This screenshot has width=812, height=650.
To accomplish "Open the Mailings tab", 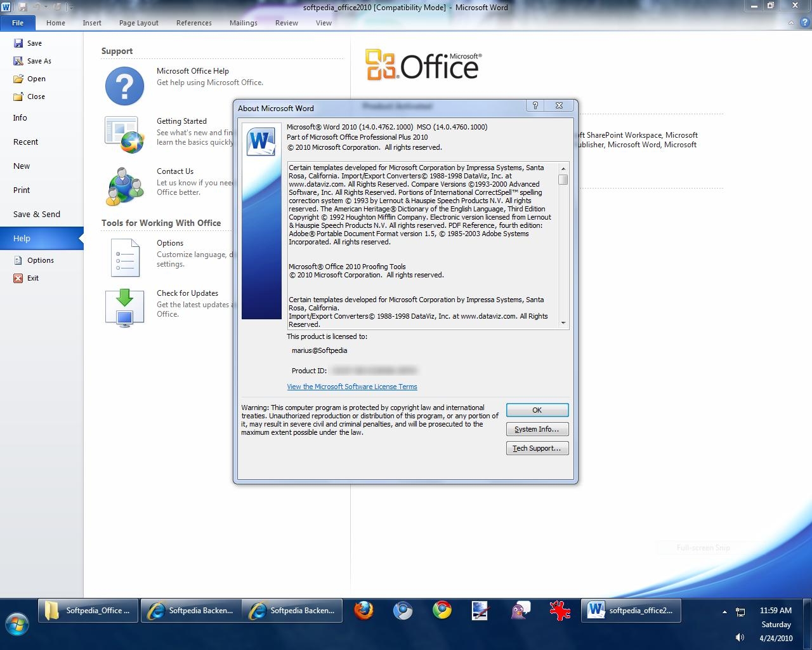I will [244, 23].
